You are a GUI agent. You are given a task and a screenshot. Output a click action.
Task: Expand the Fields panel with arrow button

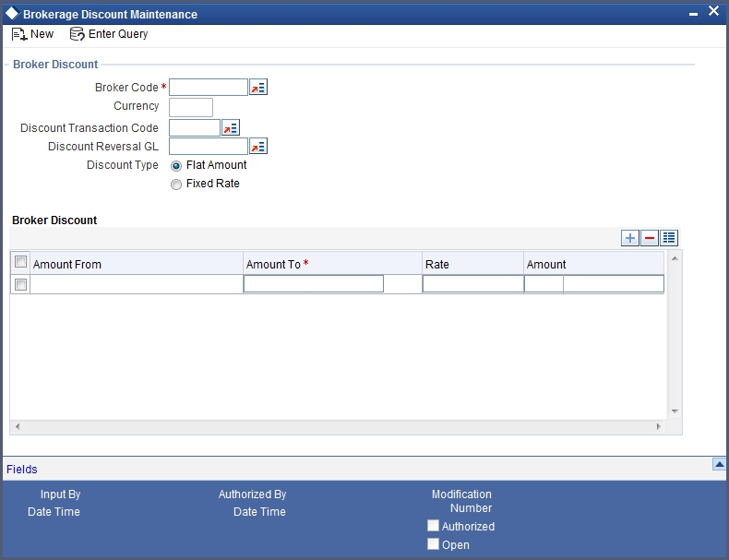point(719,464)
